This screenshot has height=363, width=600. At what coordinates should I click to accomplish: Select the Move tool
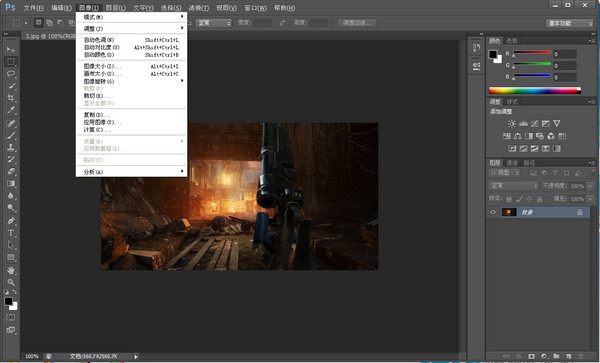[x=11, y=49]
